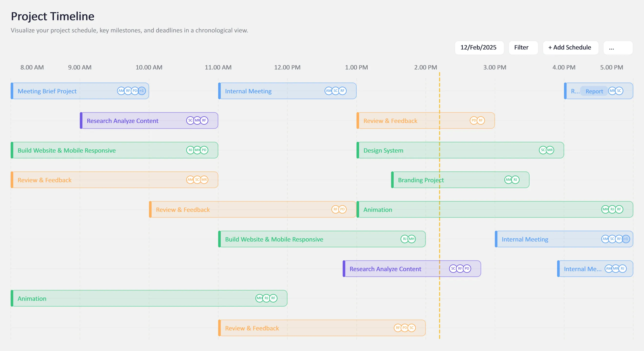Click the RJ avatar on Internal Me... bar
This screenshot has height=351, width=644.
click(x=623, y=269)
